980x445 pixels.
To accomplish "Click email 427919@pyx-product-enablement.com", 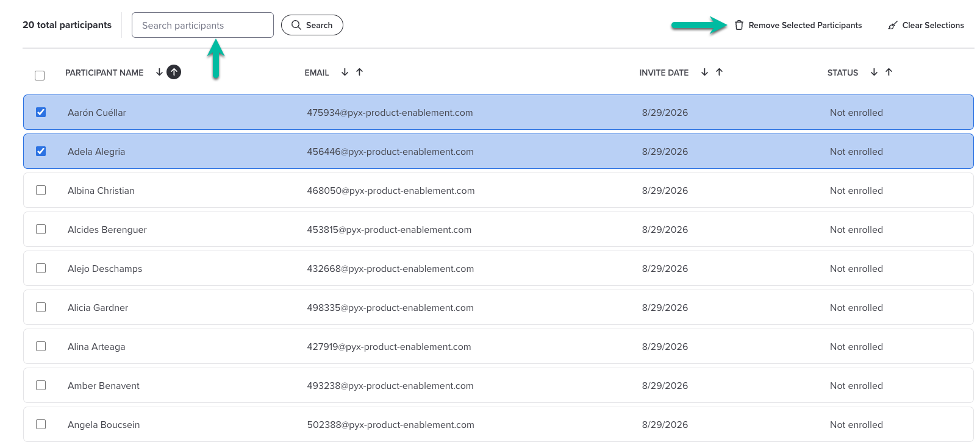I will coord(389,347).
